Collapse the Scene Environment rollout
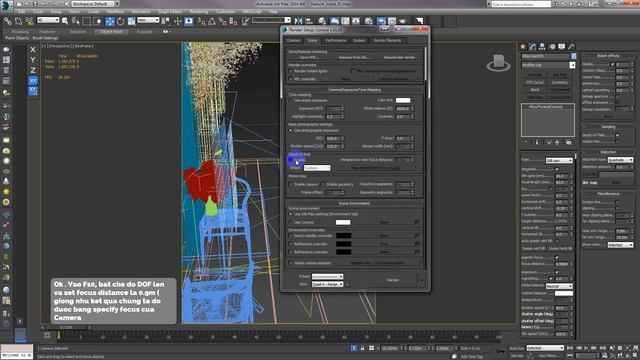The height and width of the screenshot is (360, 640). (x=354, y=203)
